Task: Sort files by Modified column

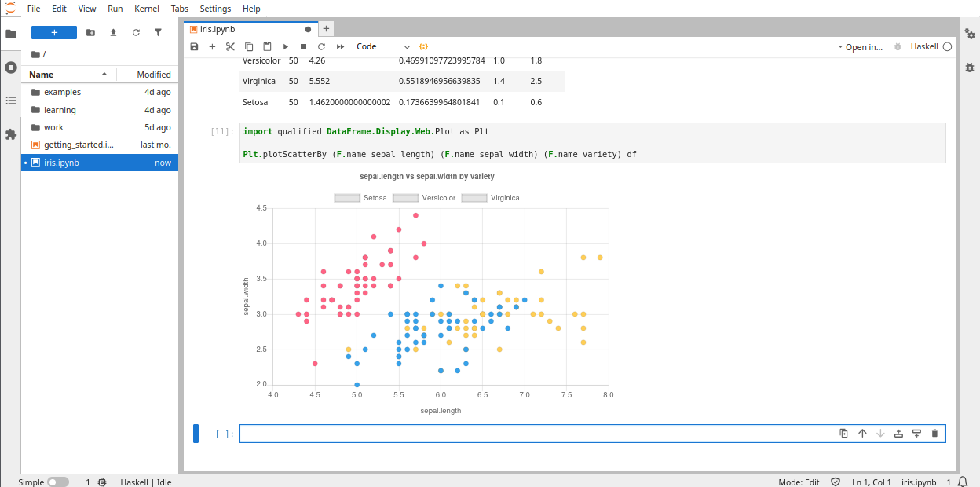Action: click(148, 75)
